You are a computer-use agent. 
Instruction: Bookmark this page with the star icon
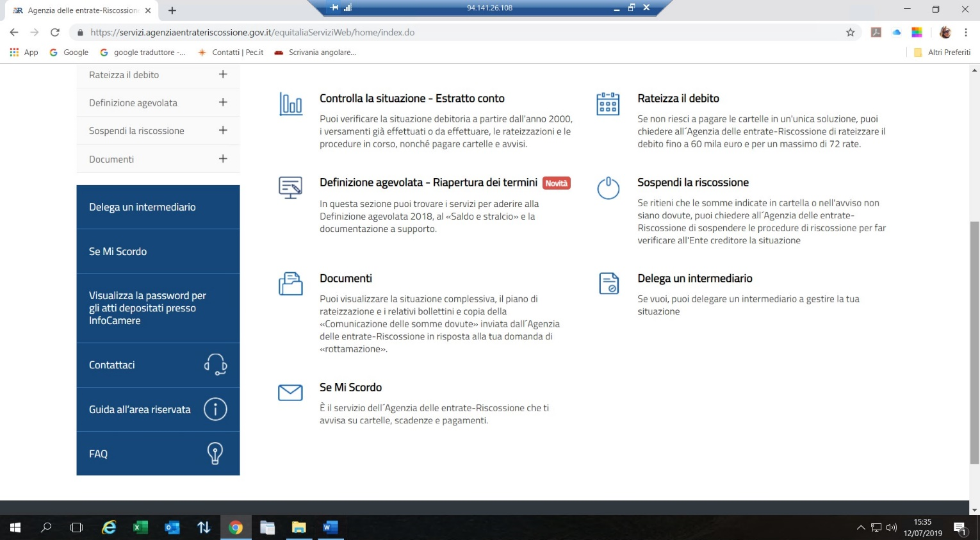point(850,33)
